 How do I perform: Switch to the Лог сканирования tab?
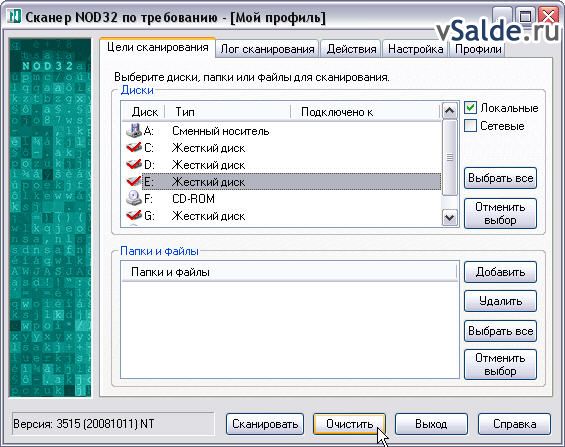267,49
